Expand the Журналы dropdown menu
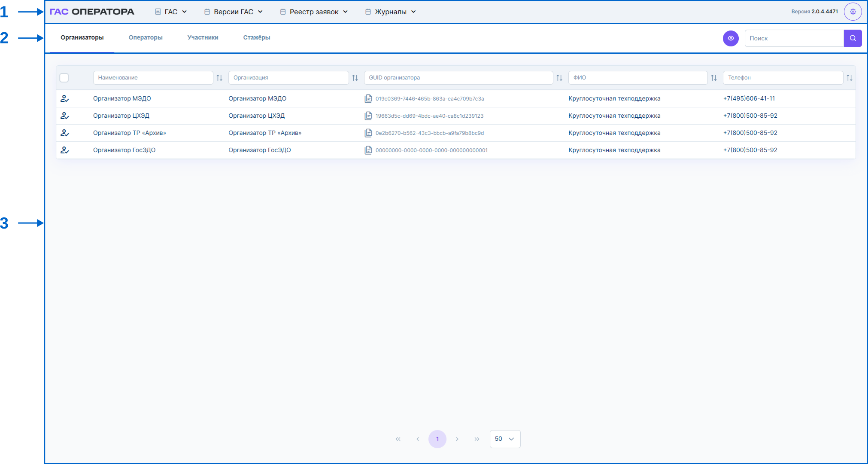Viewport: 868px width, 464px height. [391, 12]
